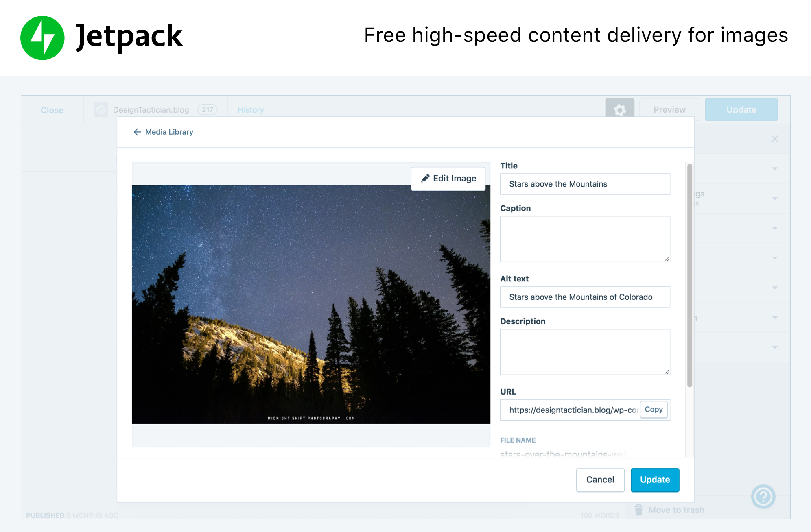This screenshot has height=532, width=811.
Task: Open the History link in the editor
Action: 251,110
